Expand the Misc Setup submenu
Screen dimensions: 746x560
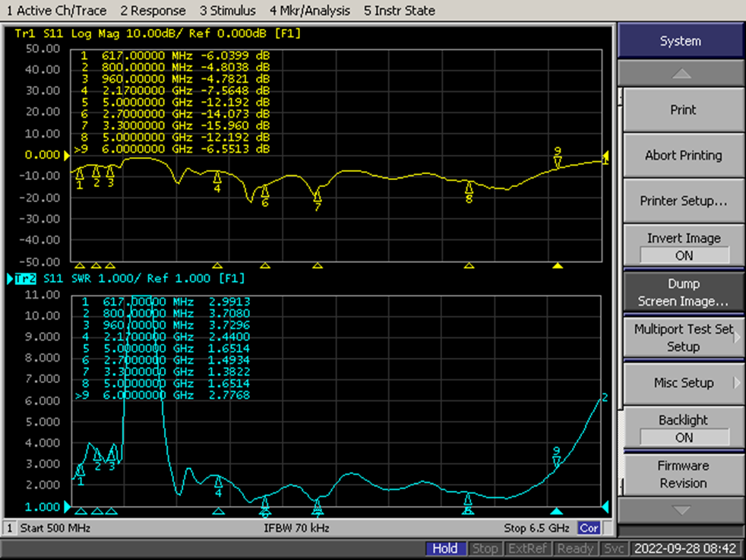coord(683,383)
